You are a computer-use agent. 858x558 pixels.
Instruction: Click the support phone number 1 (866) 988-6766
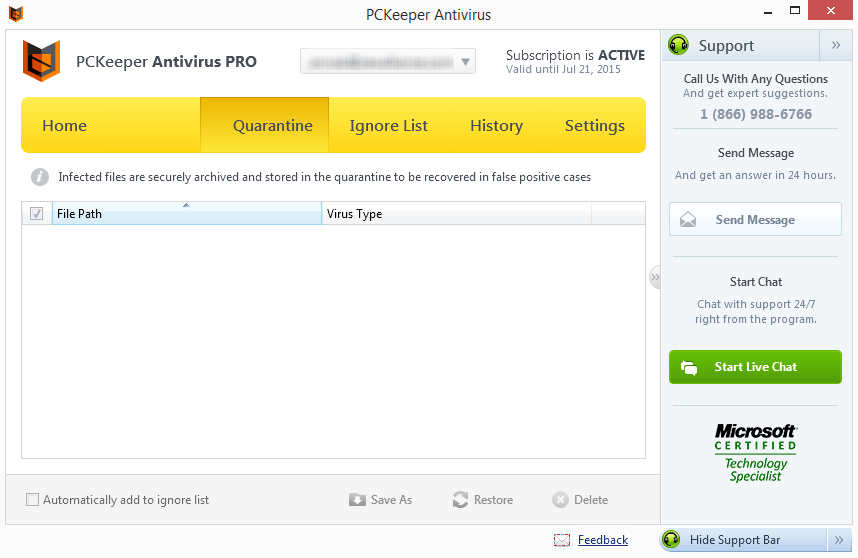coord(756,114)
